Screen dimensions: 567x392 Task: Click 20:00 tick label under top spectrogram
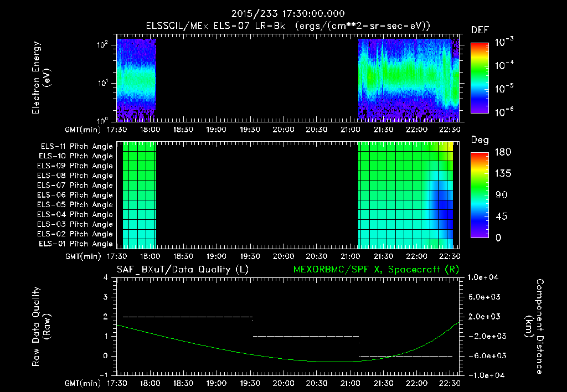283,130
